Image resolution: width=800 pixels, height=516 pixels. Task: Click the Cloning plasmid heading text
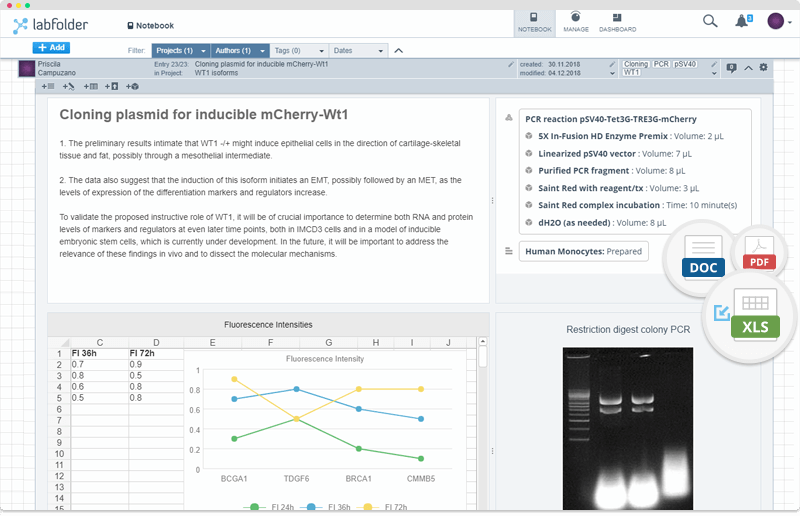204,114
